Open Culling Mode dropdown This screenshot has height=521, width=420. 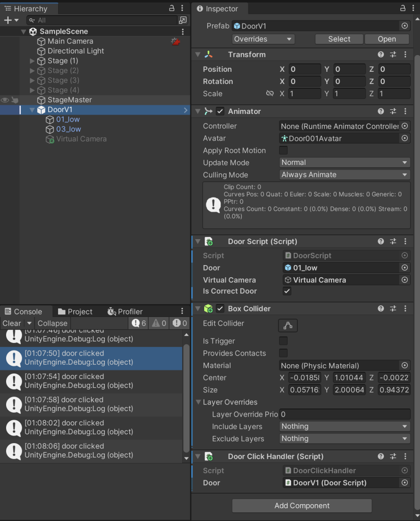pos(345,175)
